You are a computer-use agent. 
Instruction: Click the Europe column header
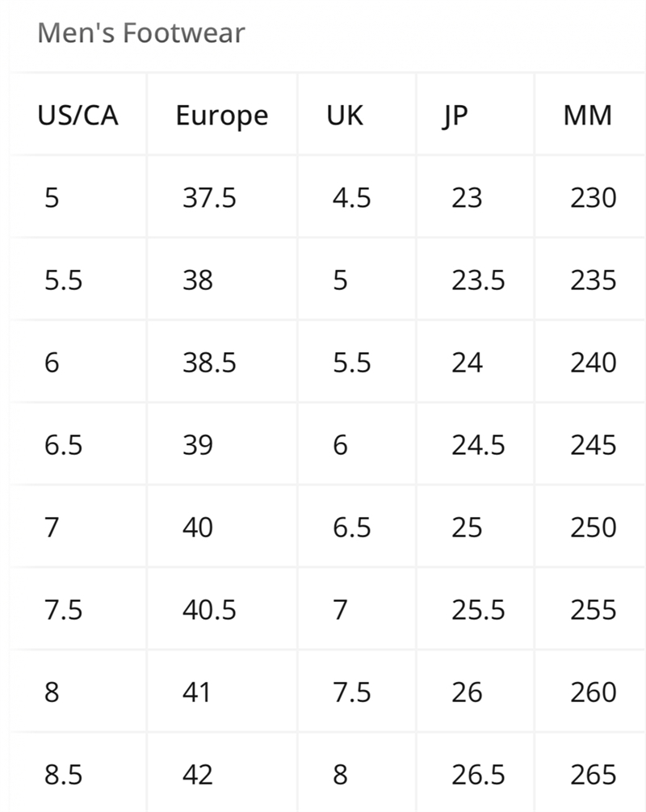click(x=221, y=116)
